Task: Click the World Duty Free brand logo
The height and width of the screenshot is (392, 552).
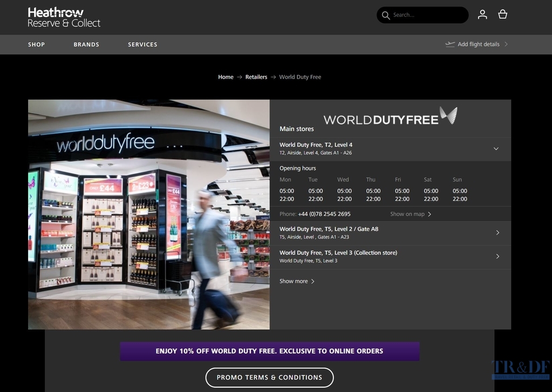Action: point(391,116)
